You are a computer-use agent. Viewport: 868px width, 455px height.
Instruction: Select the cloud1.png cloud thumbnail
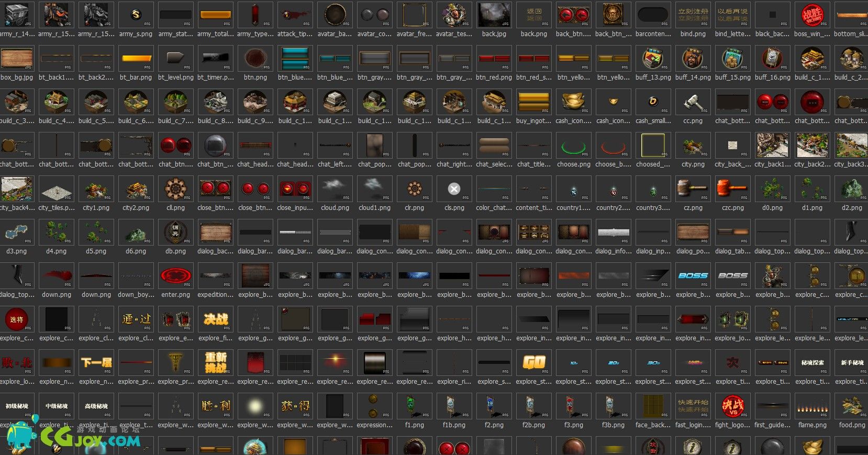[x=375, y=188]
